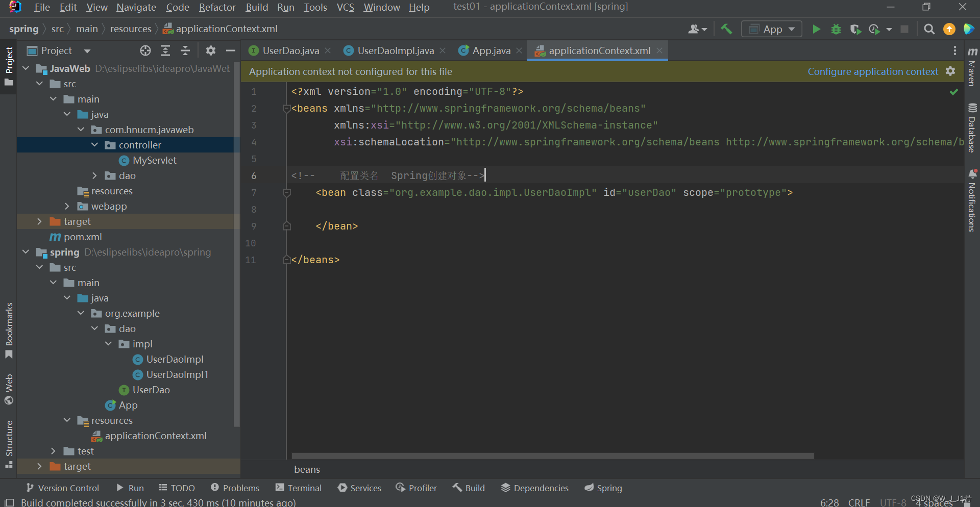Viewport: 980px width, 507px height.
Task: Open the App run configuration dropdown
Action: point(772,29)
